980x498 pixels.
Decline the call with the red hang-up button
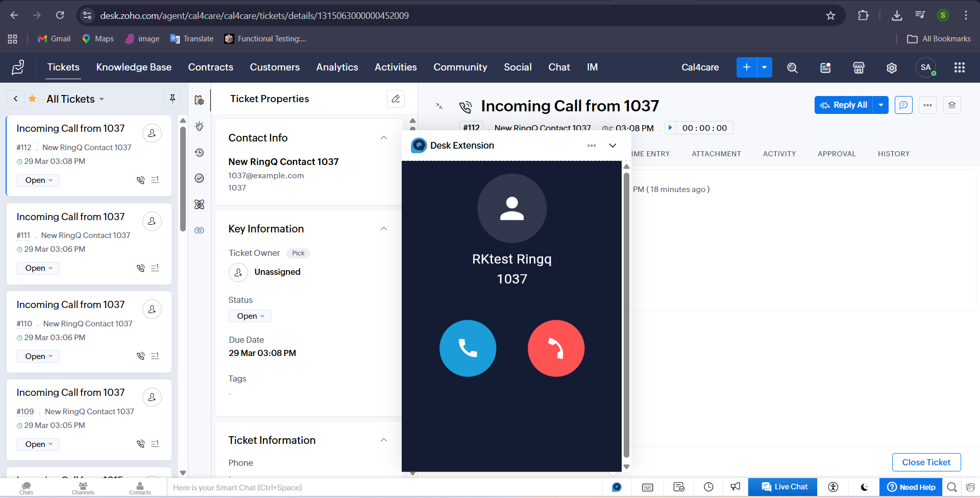click(556, 348)
